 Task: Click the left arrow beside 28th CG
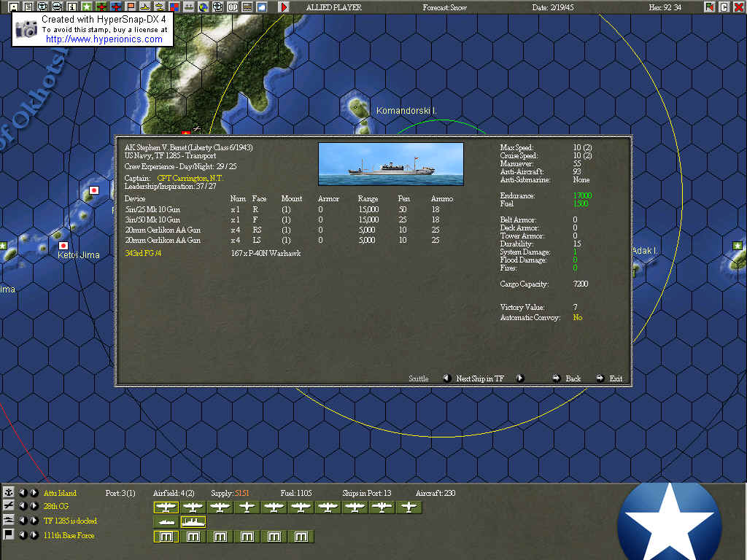click(24, 507)
